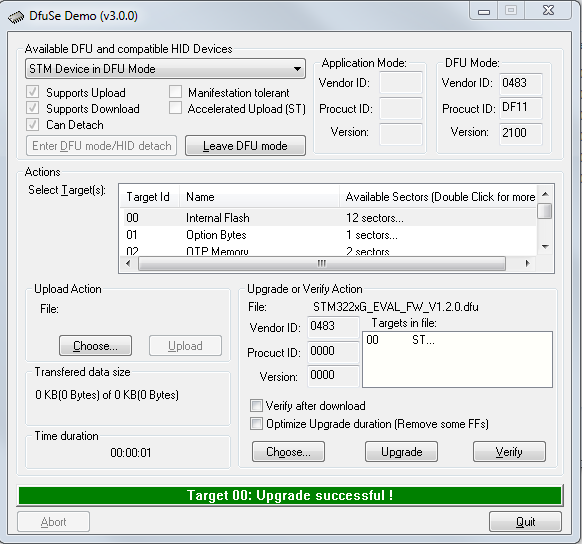Click the Verify button
Screen dimensions: 582x544
509,452
